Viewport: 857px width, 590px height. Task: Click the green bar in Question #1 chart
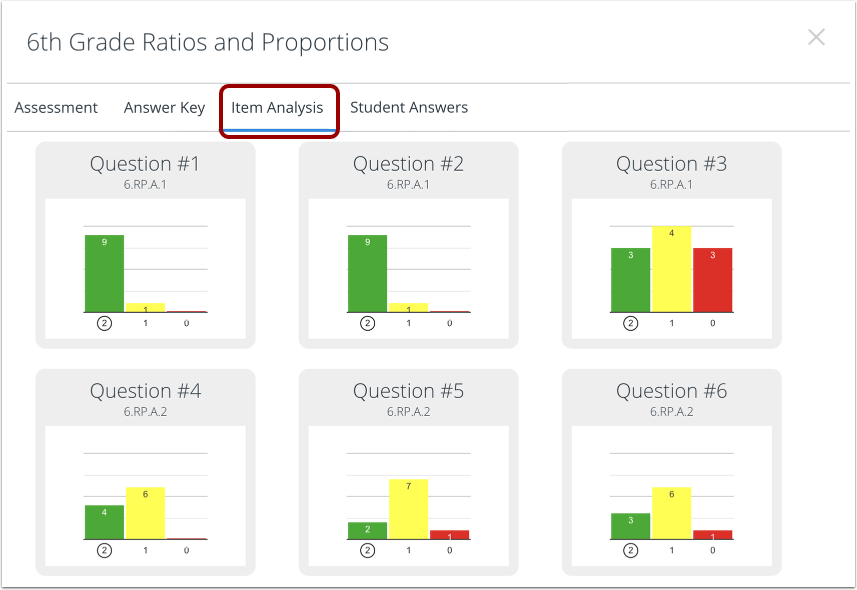[x=105, y=270]
